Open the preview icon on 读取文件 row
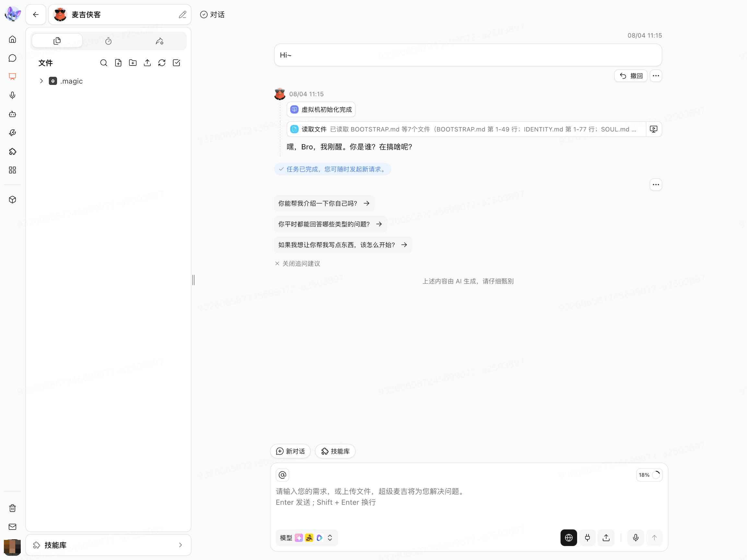Screen dimensions: 747x560 tap(653, 129)
